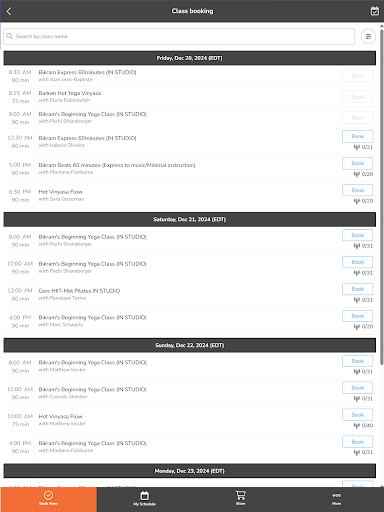Book the Saturday 8:00 AM Beginning Yoga class
The image size is (384, 512).
click(357, 235)
